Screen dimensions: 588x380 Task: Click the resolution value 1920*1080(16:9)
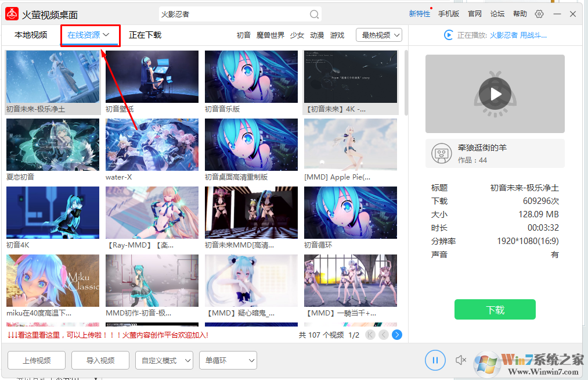528,241
